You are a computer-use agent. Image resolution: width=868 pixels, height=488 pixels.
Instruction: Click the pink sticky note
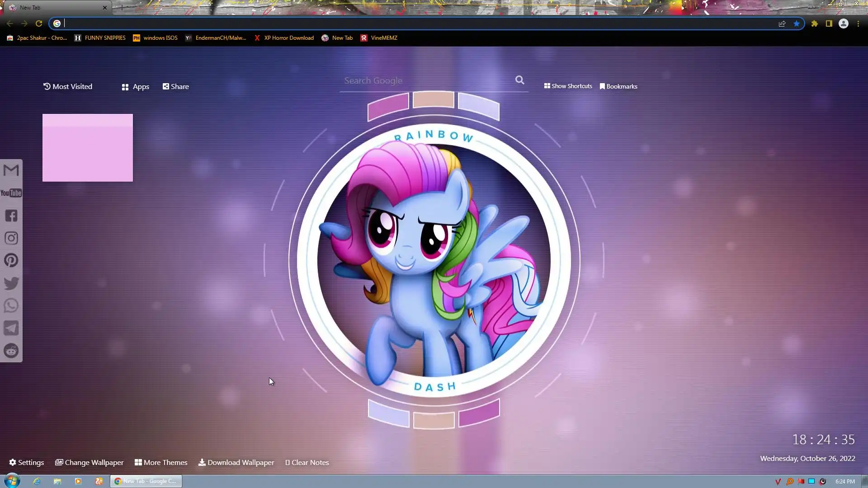coord(88,148)
